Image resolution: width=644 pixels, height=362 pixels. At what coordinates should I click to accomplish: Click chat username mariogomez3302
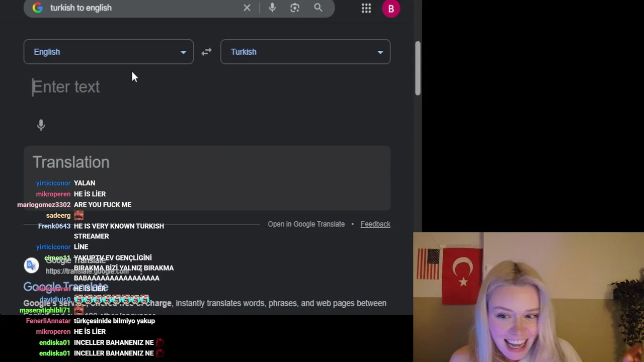(x=44, y=205)
